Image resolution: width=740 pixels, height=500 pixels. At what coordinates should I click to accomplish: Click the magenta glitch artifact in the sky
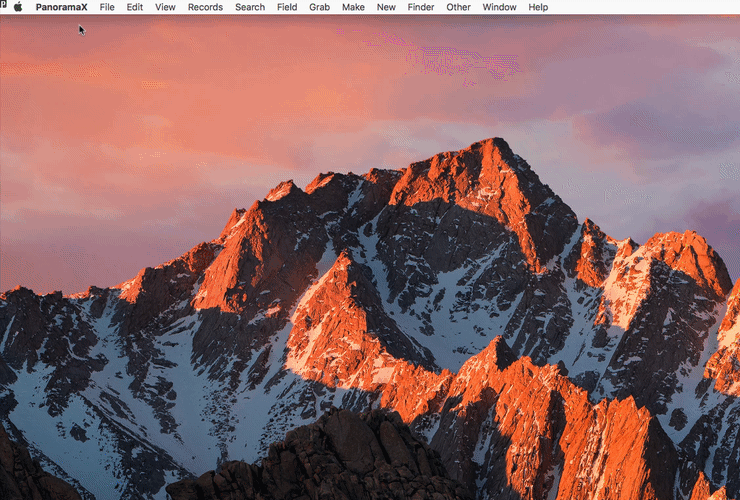tap(460, 58)
